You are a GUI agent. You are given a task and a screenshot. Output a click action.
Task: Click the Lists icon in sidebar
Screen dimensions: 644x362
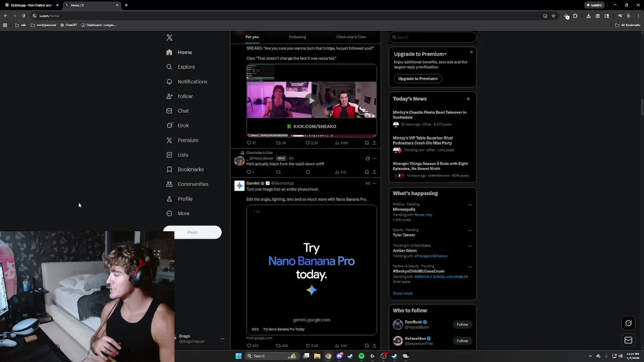(170, 155)
